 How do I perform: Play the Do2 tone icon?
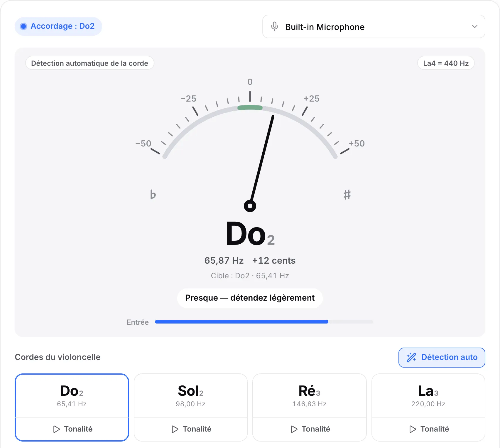point(57,429)
